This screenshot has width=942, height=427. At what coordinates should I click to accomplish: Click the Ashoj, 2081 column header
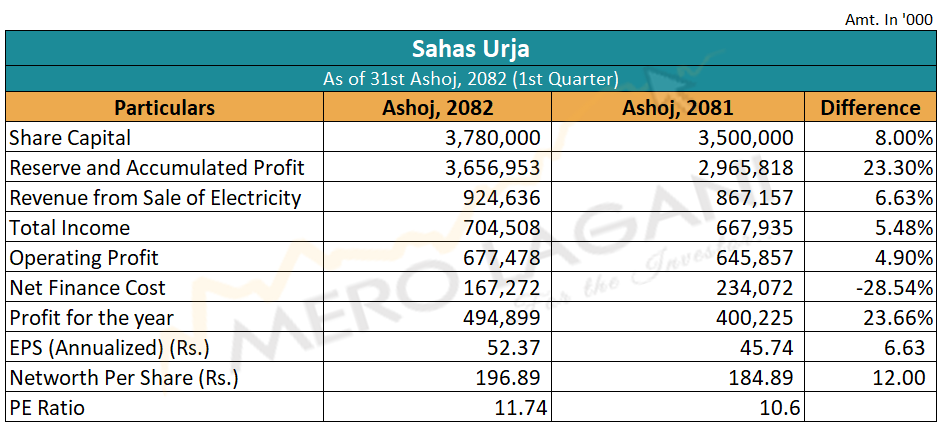tap(676, 108)
